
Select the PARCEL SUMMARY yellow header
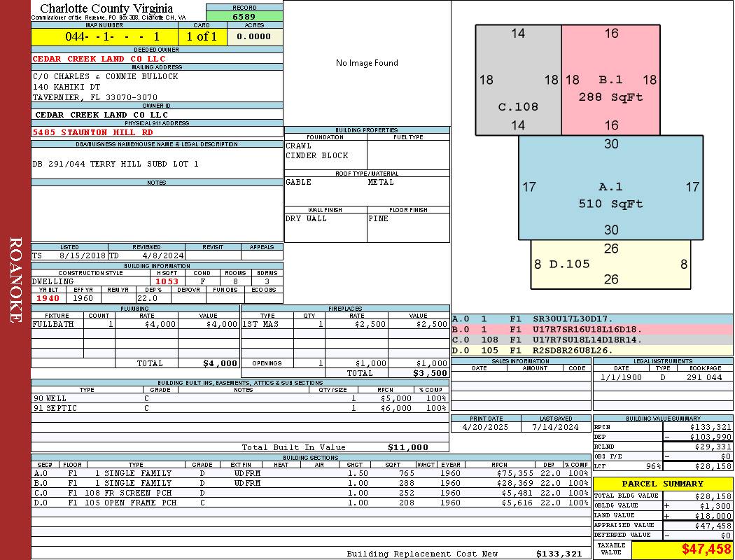(663, 484)
